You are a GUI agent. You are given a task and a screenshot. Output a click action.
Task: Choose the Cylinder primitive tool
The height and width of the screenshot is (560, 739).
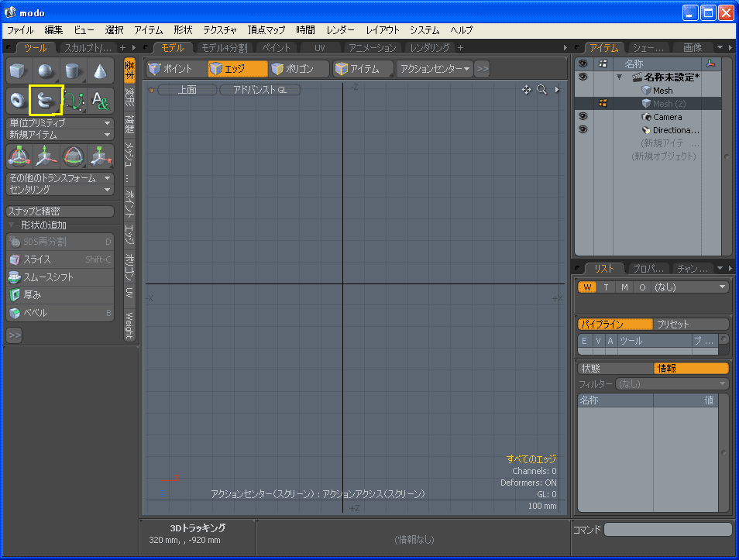coord(73,72)
